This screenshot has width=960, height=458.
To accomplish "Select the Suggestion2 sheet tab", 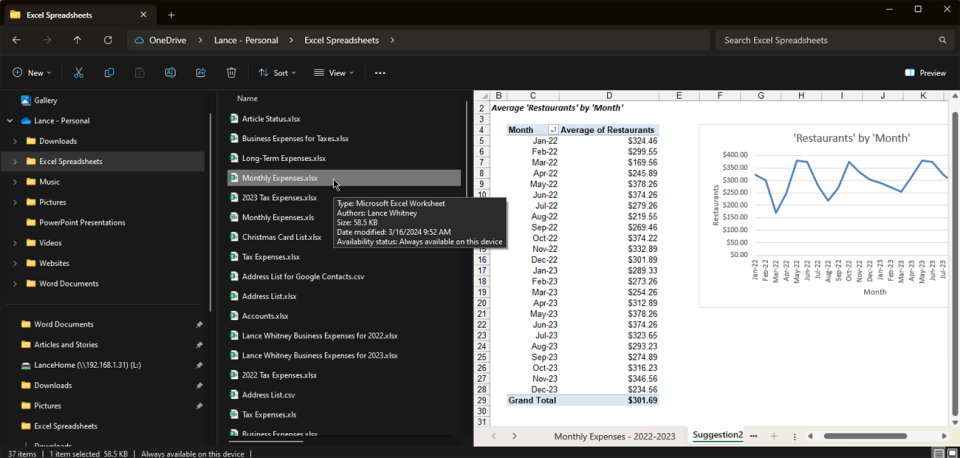I will [x=717, y=436].
